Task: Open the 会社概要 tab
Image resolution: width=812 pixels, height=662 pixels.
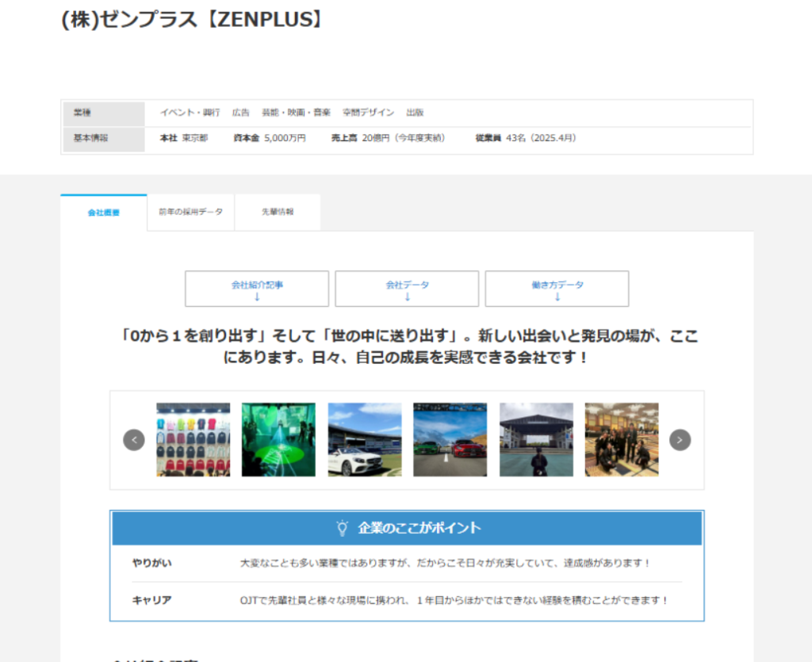Action: 104,212
